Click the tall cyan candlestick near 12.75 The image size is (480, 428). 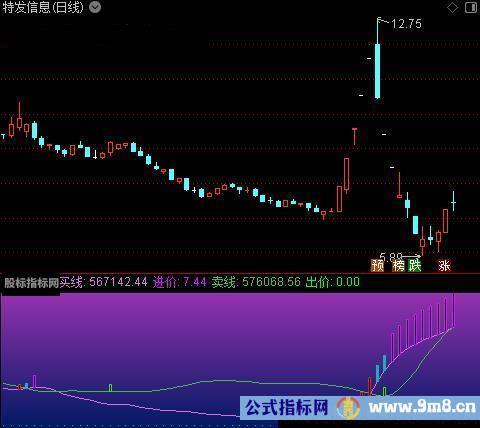point(377,71)
